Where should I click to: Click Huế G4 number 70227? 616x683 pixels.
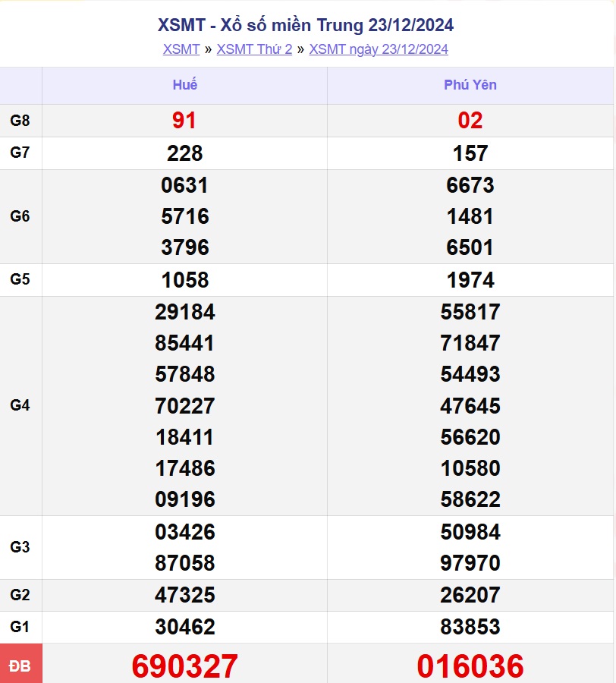point(184,405)
